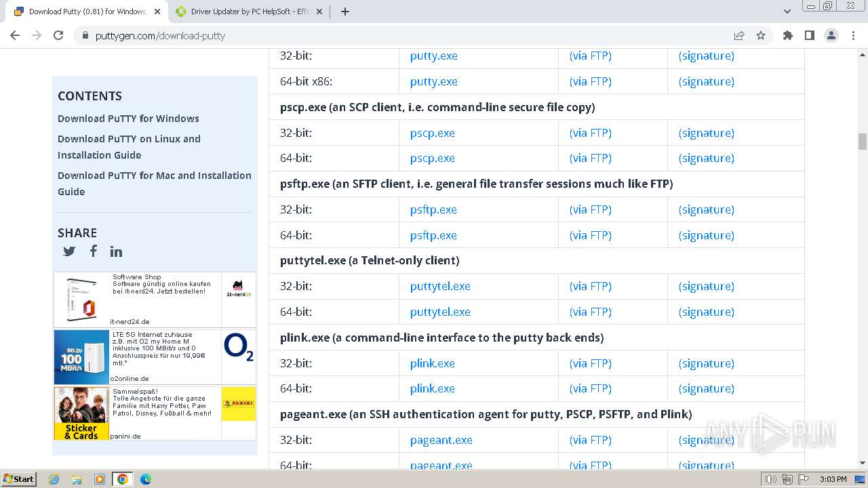Open Microsoft Edge from taskbar
This screenshot has height=488, width=868.
coord(146,479)
